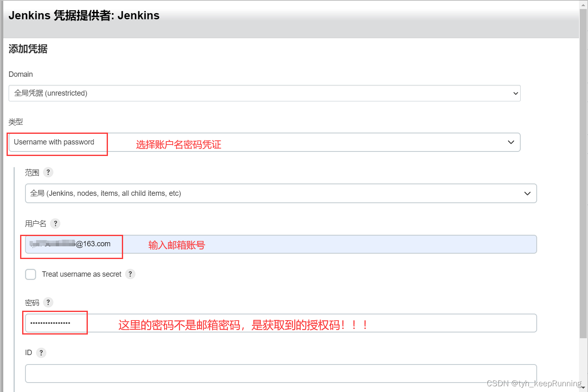Open the 范围 全局 scope dropdown
This screenshot has width=588, height=392.
coord(281,193)
